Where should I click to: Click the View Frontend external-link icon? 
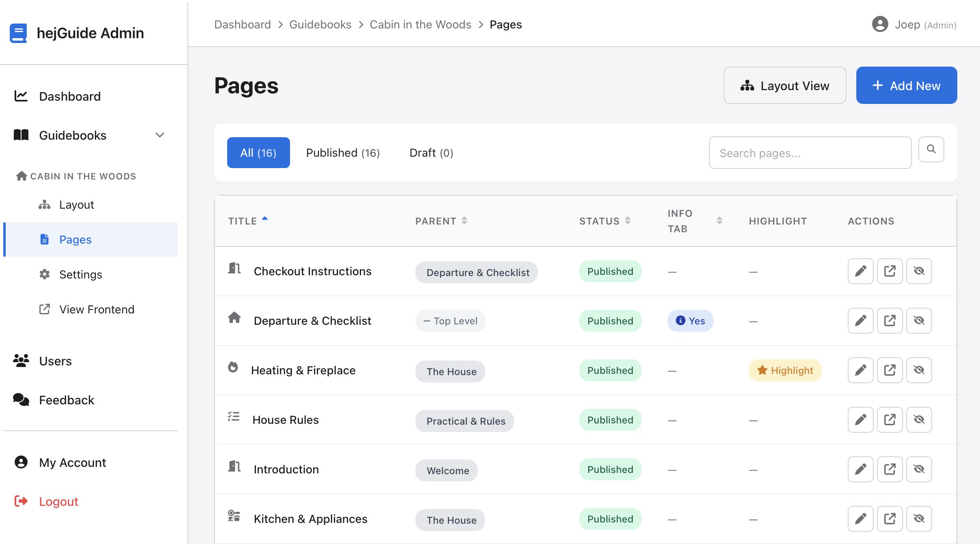point(44,309)
